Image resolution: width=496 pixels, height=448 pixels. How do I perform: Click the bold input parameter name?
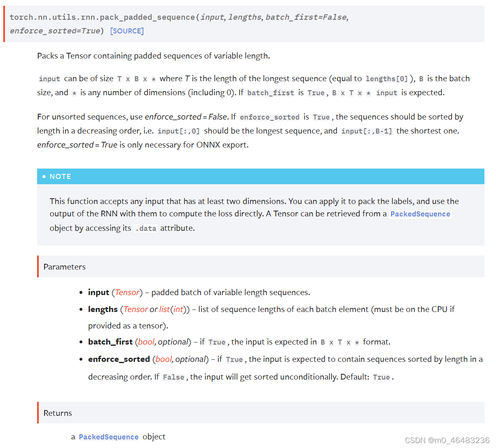click(x=98, y=292)
